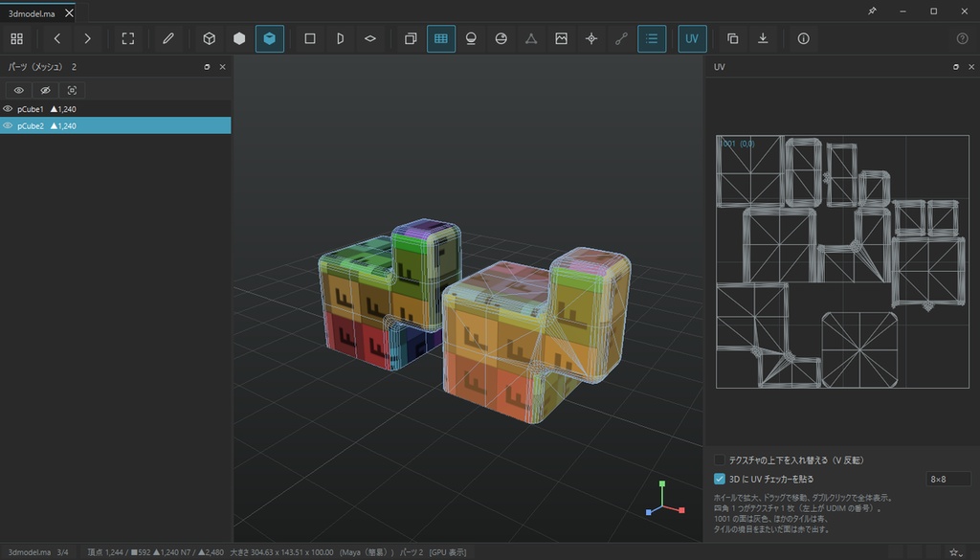Toggle visibility eye of pCube1
Image resolution: width=980 pixels, height=560 pixels.
(x=8, y=109)
